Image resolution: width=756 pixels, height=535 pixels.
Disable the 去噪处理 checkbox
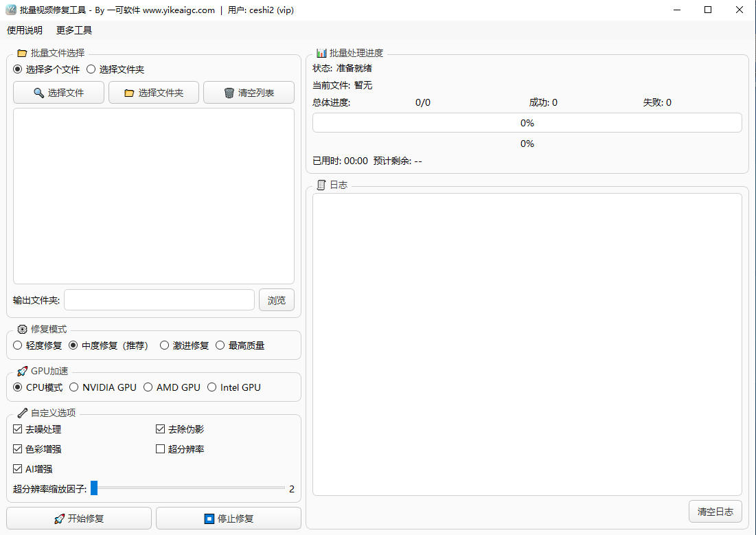[x=16, y=429]
